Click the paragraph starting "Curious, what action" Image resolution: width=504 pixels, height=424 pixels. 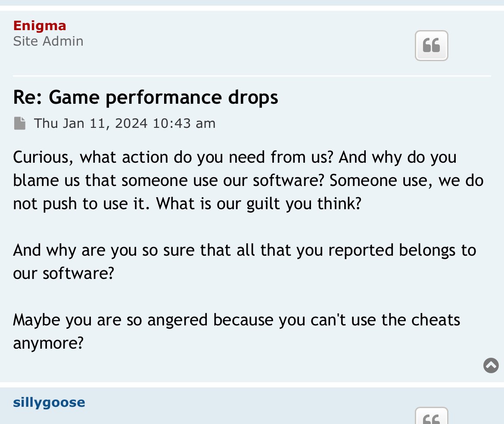248,180
